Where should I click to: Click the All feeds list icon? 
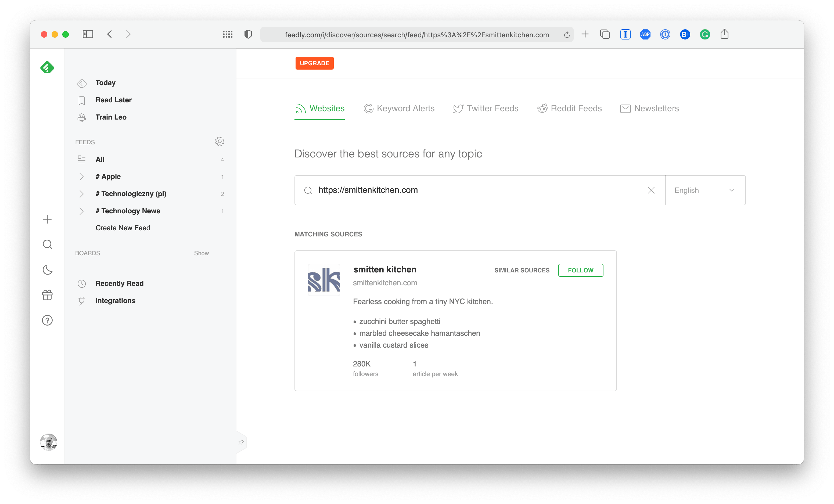(82, 159)
